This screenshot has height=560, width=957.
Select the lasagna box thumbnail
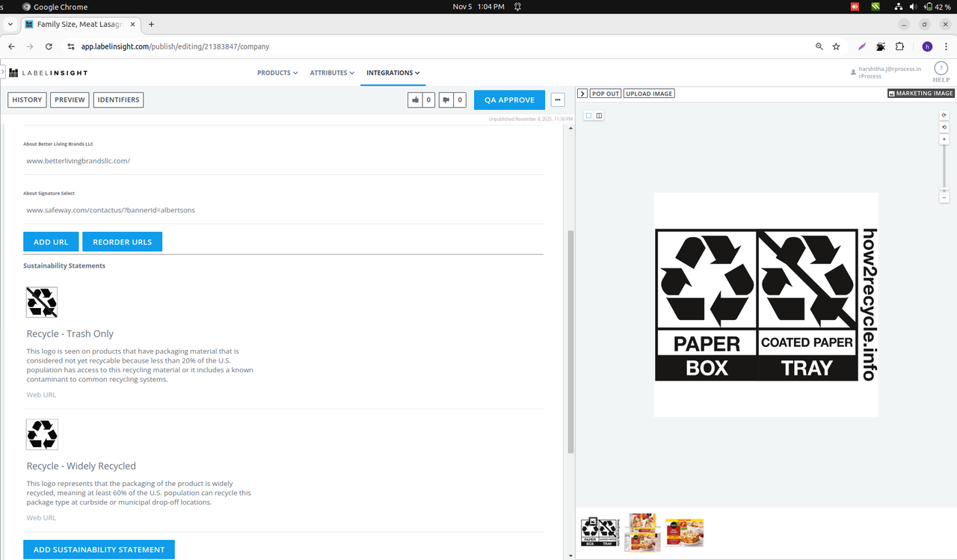click(684, 532)
